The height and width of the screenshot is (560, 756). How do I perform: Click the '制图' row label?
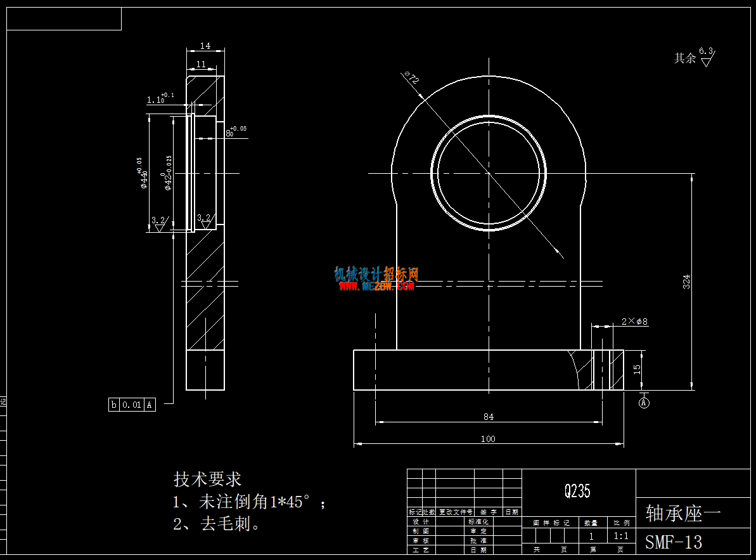tap(421, 531)
